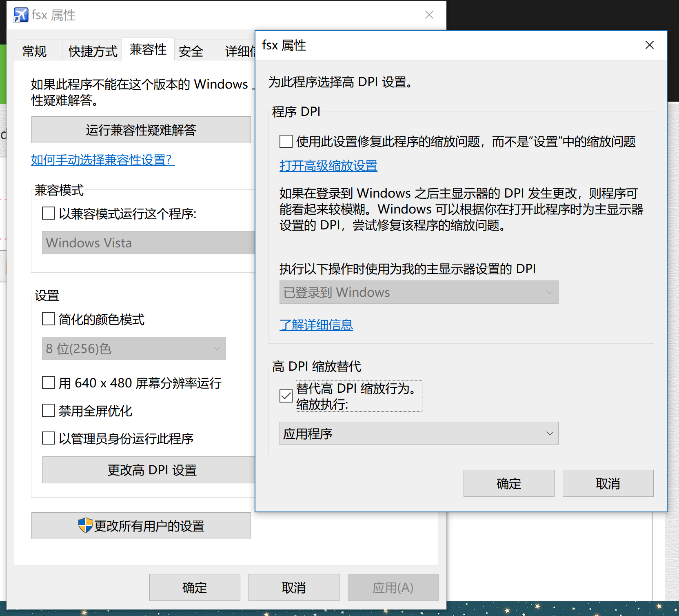Image resolution: width=679 pixels, height=616 pixels.
Task: Open the 应用程序 scaling dropdown
Action: 419,434
